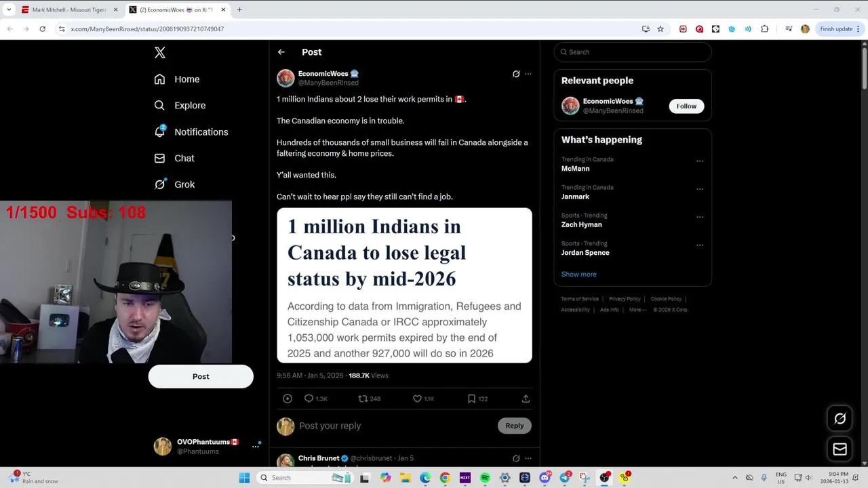
Task: Show hidden system tray icons chevron
Action: (735, 478)
